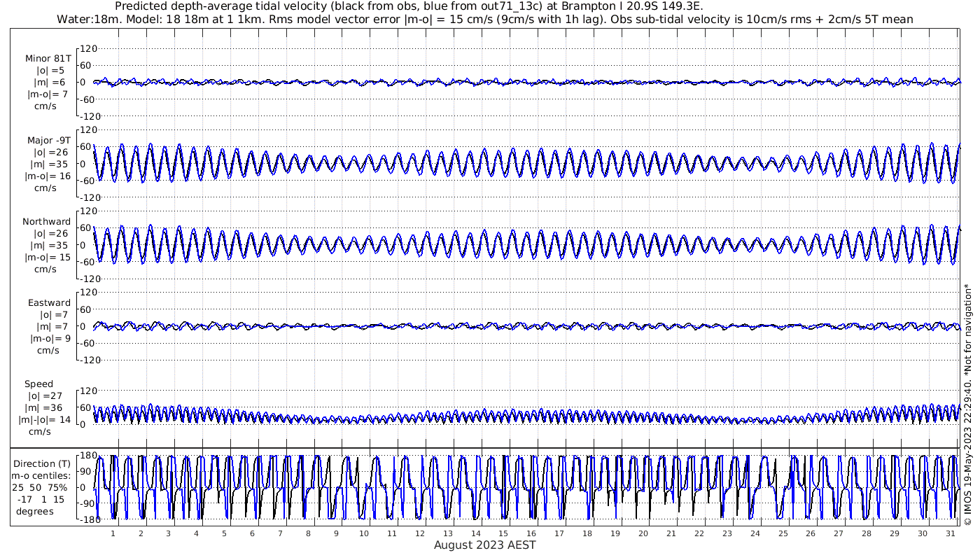Select the 'Northward' panel label
Viewport: 980px width, 560px height.
pos(46,222)
